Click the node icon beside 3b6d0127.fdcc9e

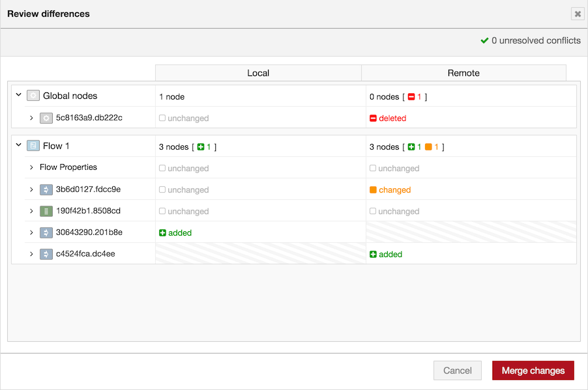click(46, 189)
